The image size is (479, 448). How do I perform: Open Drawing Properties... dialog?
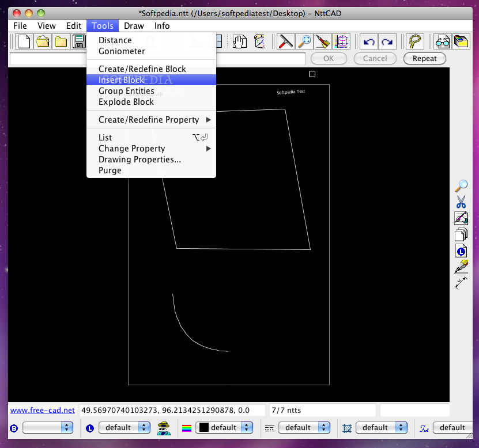pos(151,160)
